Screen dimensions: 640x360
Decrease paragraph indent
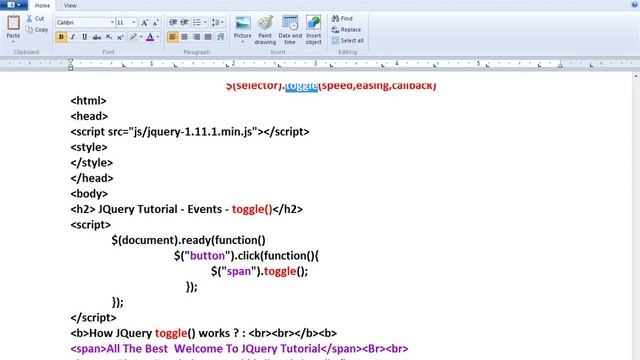click(x=173, y=22)
